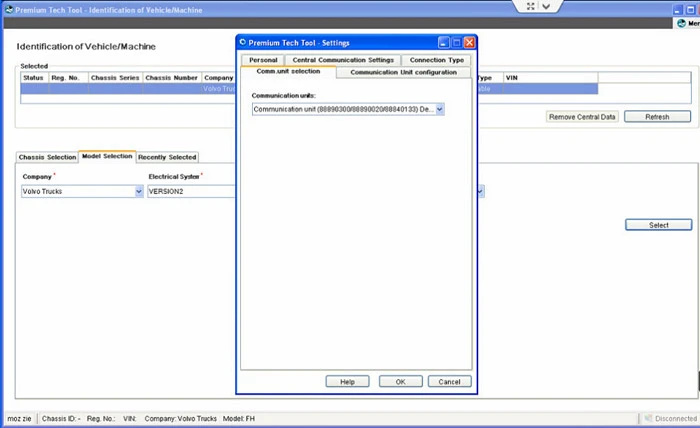This screenshot has width=700, height=428.
Task: Select the Connection Type tab
Action: coord(437,60)
